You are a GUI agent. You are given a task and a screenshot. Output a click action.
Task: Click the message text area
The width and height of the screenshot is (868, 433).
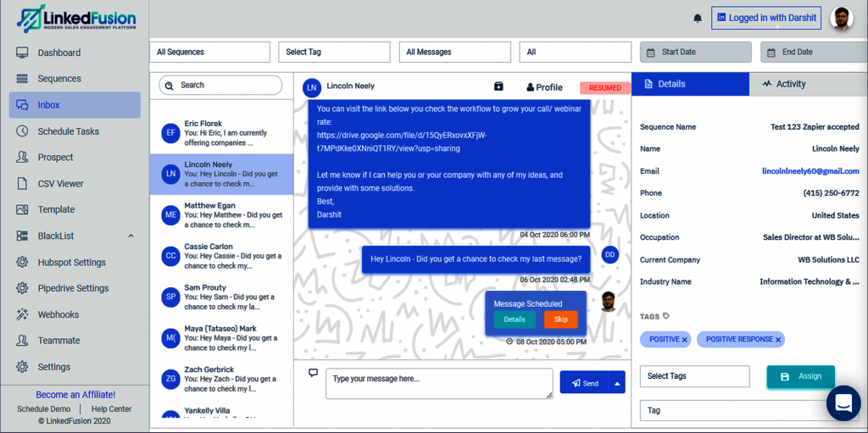coord(439,383)
